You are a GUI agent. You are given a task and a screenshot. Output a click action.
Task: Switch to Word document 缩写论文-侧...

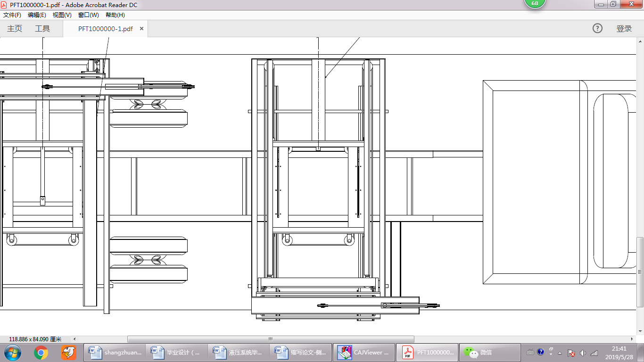[x=301, y=352]
